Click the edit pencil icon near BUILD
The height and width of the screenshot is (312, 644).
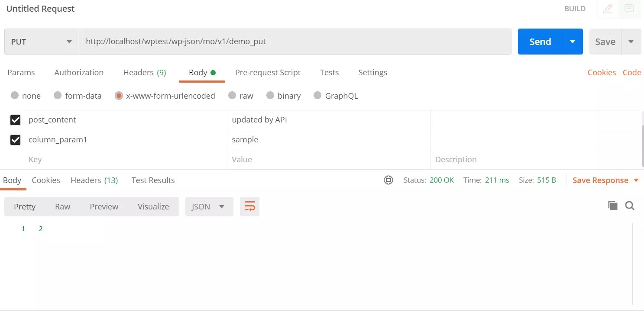tap(608, 9)
